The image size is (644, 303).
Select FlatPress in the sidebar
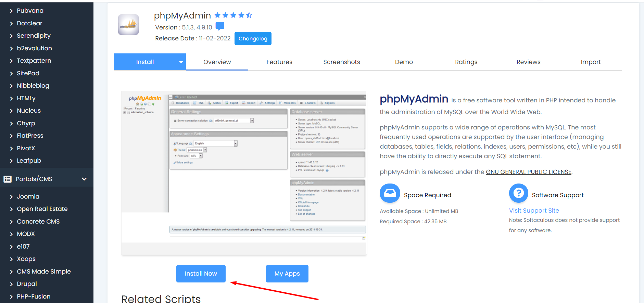tap(30, 136)
